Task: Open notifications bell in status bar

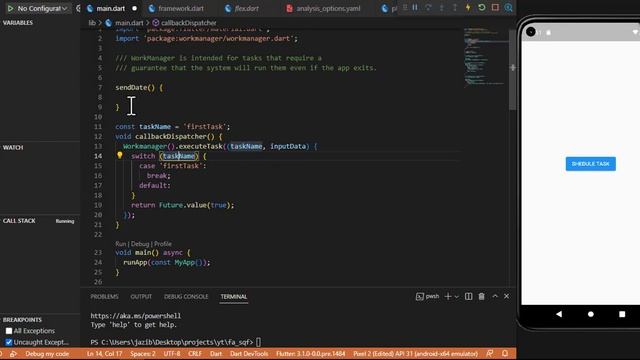Action: [505, 353]
